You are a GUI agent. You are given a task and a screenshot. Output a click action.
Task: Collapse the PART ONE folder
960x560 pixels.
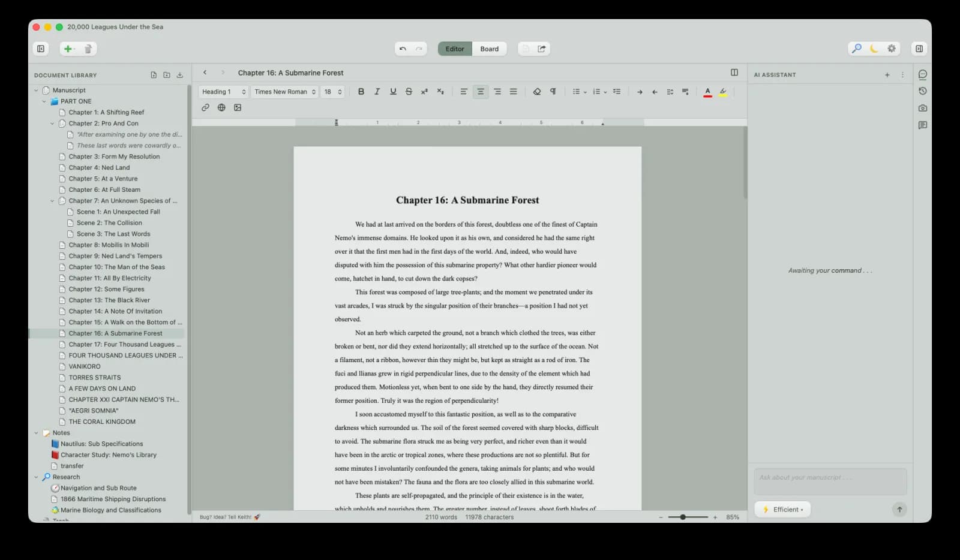click(44, 101)
